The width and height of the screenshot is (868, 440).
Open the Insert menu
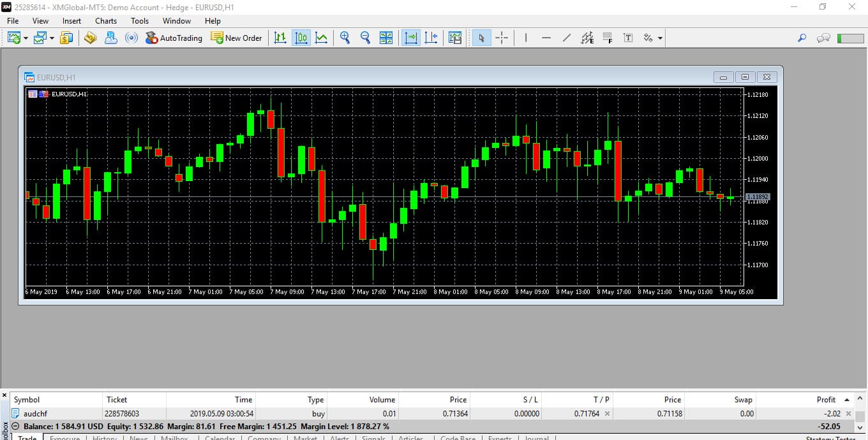71,20
